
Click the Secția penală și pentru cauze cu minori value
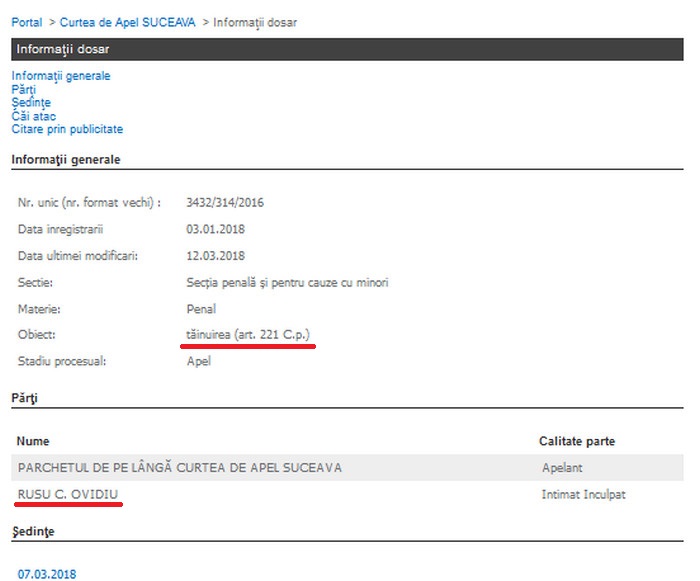pyautogui.click(x=288, y=283)
